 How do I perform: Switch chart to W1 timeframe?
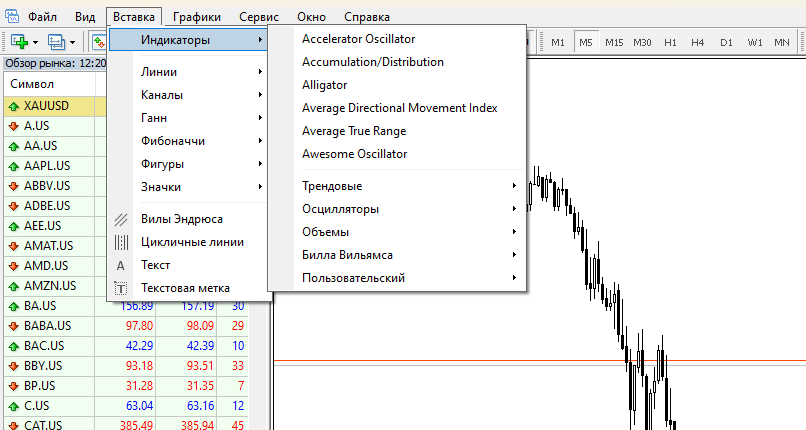pos(755,43)
